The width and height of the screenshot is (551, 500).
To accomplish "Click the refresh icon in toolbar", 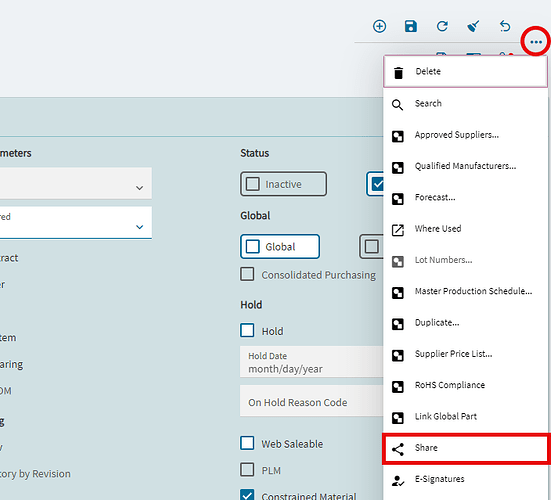I will coord(442,26).
